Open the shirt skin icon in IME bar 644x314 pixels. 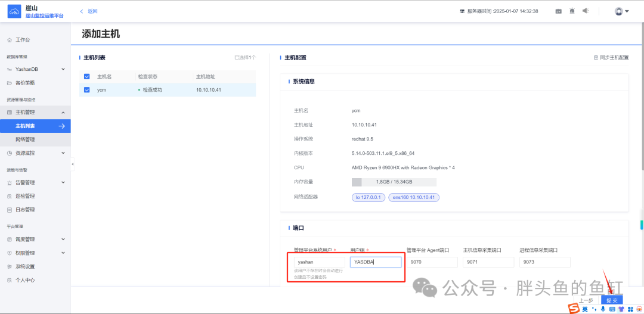coord(621,309)
